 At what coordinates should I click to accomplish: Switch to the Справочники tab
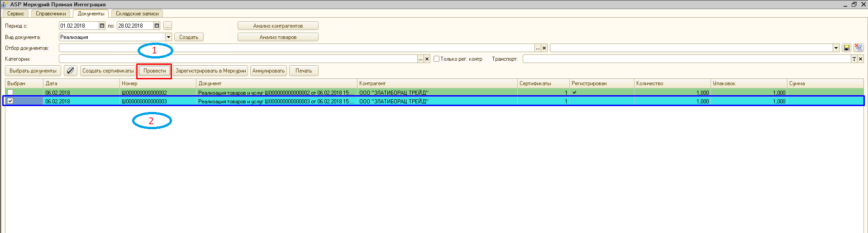[51, 14]
